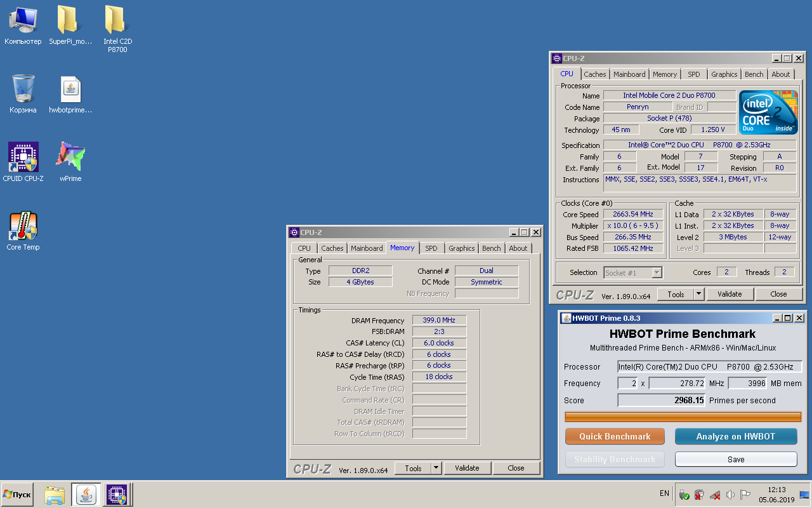Expand Tools dropdown arrow in CPU window
Screen dimensions: 812x508
(699, 294)
